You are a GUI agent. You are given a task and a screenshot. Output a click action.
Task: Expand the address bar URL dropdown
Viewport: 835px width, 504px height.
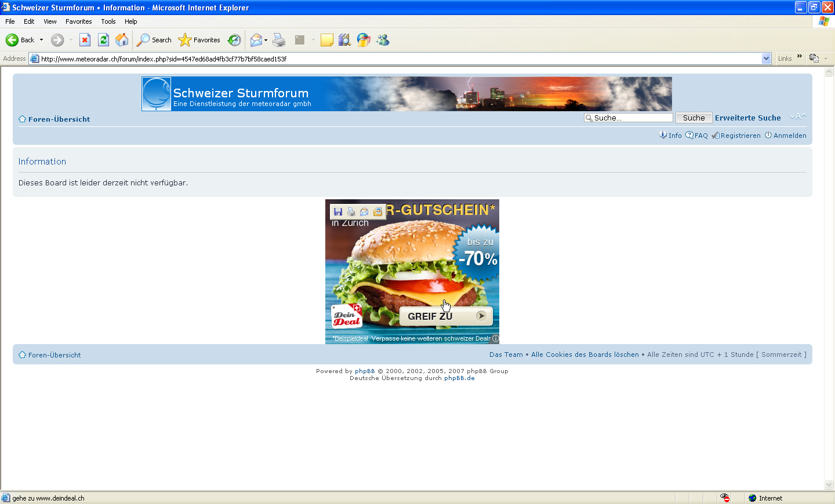tap(766, 59)
